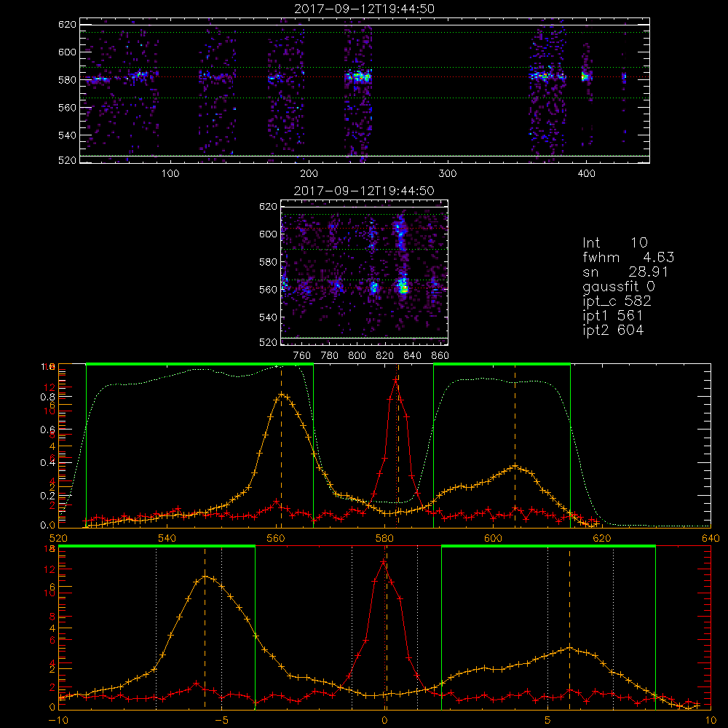Click y-axis label '0.8' of profile plot
Image resolution: width=728 pixels, height=728 pixels.
[48, 397]
